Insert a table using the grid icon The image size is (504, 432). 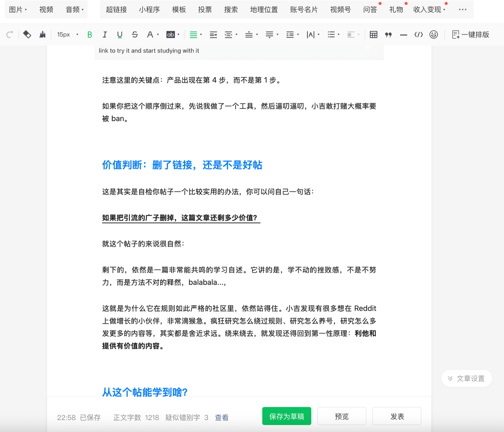click(373, 35)
